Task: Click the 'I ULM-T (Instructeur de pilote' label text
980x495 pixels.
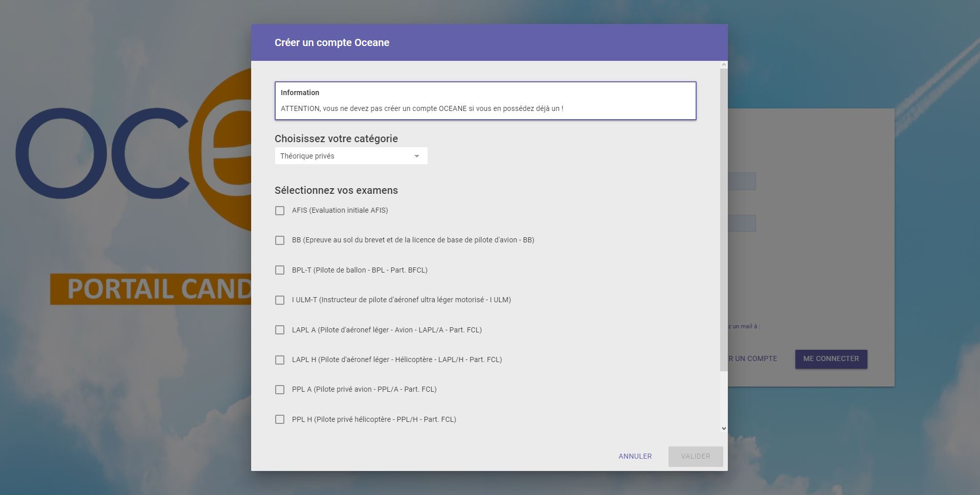Action: 402,300
